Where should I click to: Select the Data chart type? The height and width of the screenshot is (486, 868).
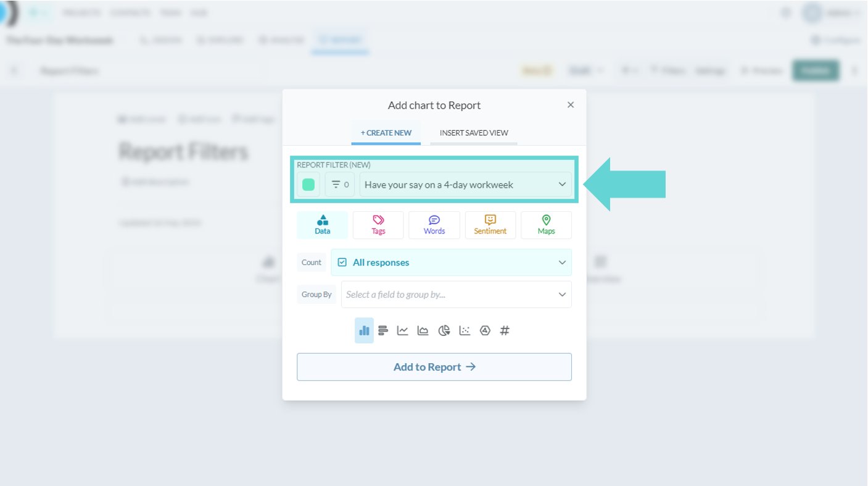pos(322,225)
